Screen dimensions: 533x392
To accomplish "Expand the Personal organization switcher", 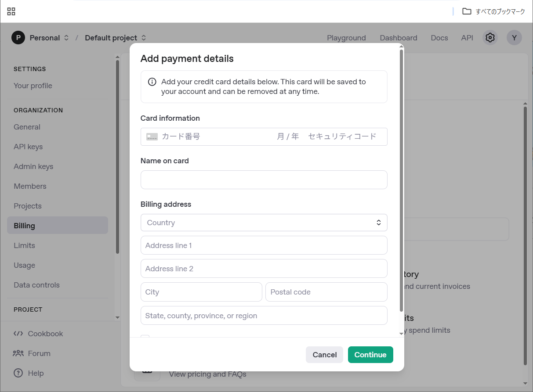I will (66, 38).
